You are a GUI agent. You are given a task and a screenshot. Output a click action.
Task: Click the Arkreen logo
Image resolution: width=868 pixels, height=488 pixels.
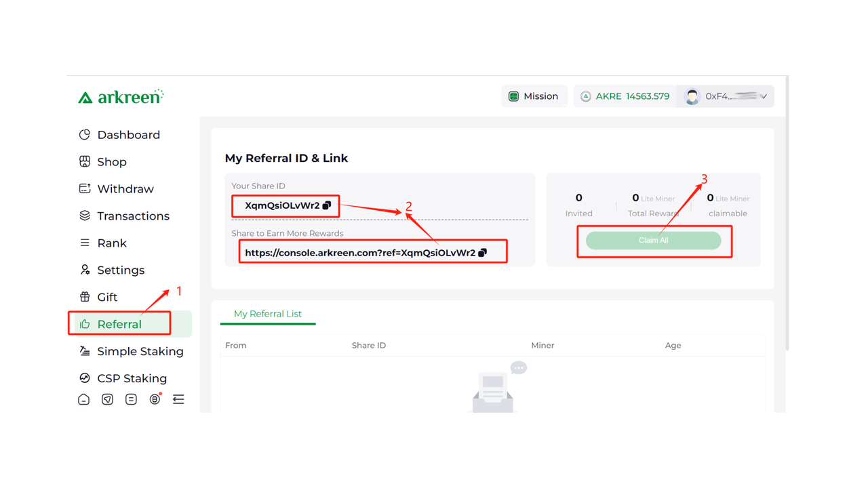click(x=121, y=97)
